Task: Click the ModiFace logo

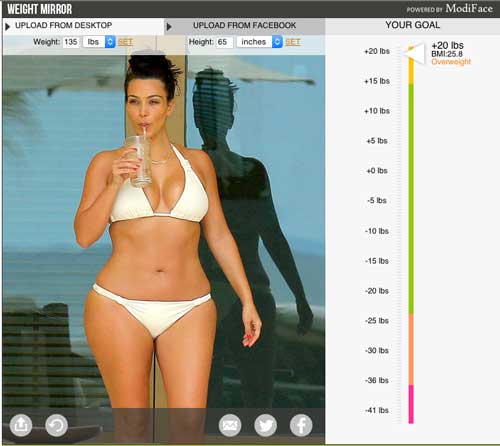Action: [469, 9]
